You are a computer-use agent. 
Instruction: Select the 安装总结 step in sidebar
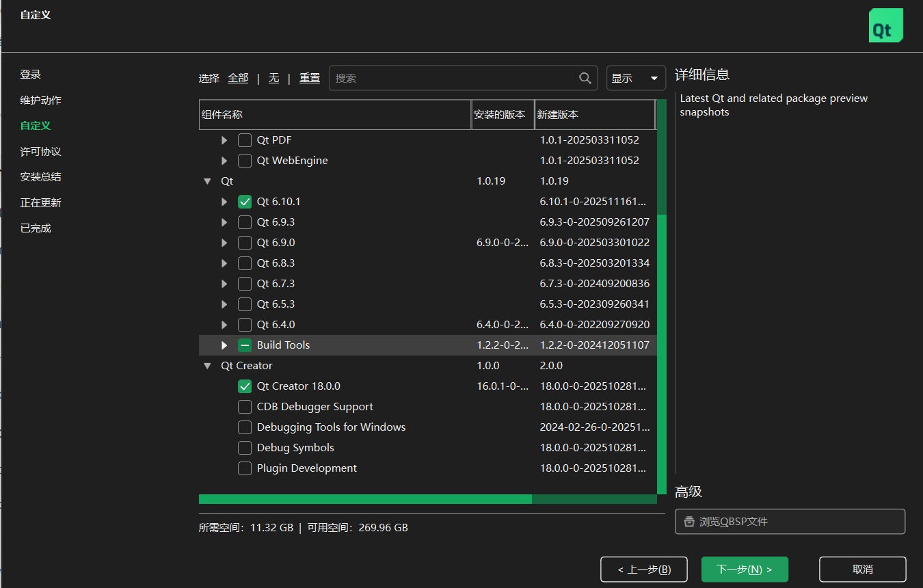[41, 177]
